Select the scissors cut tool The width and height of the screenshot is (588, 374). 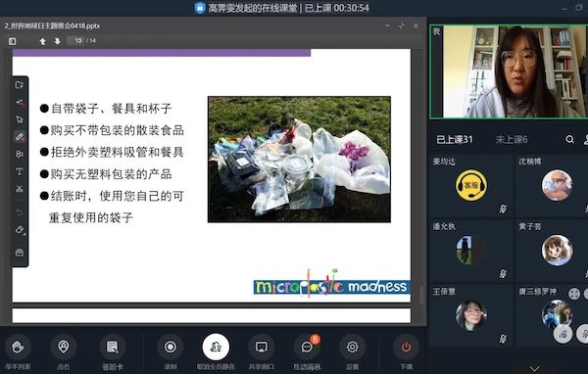point(20,189)
